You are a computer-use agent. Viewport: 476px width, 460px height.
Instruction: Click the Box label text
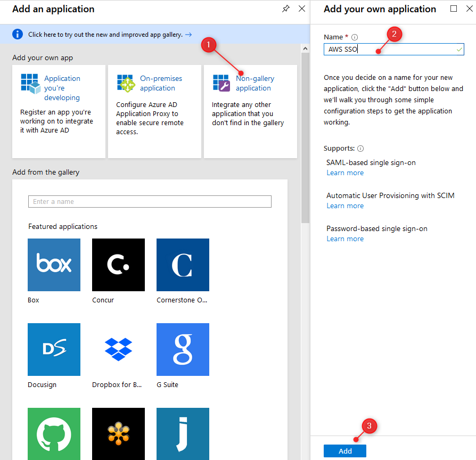[34, 300]
